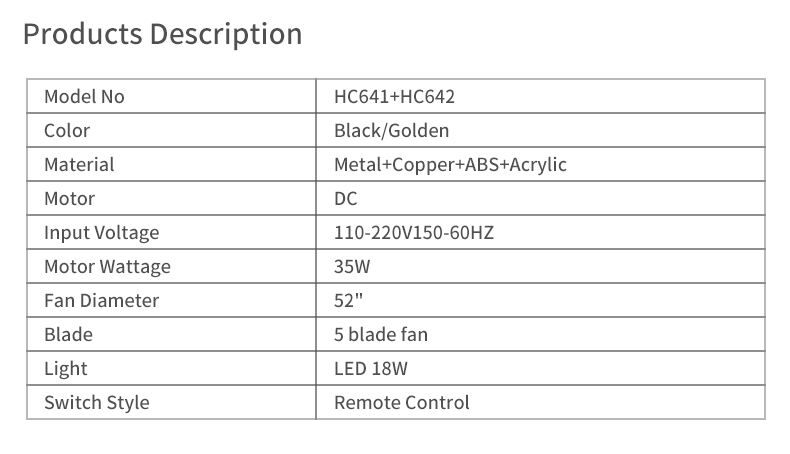
Task: Select the Model No label cell
Action: pos(171,96)
